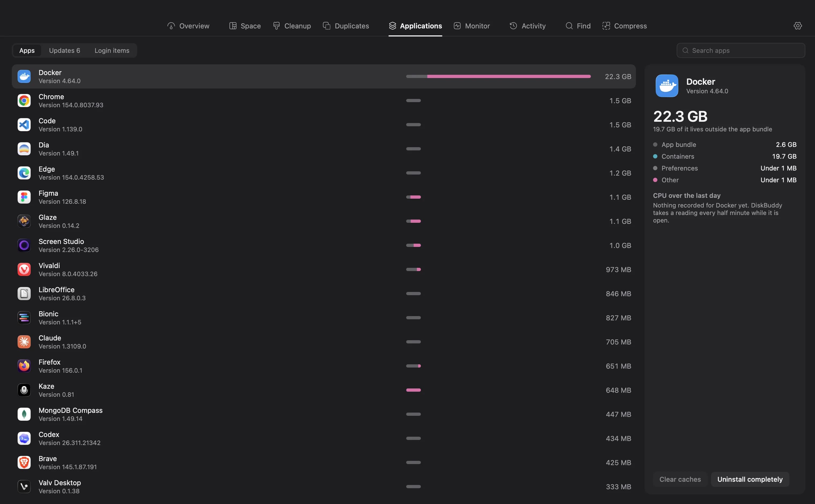Image resolution: width=815 pixels, height=504 pixels.
Task: Select the Apps segment
Action: (x=27, y=50)
